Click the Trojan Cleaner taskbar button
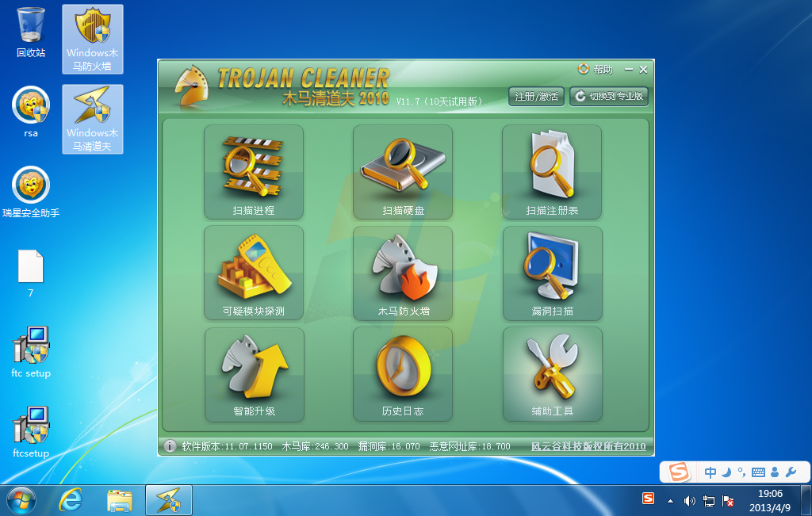 click(169, 500)
